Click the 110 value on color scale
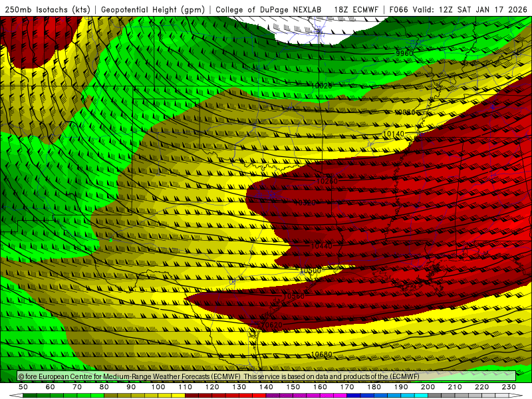The height and width of the screenshot is (399, 532). click(x=186, y=387)
